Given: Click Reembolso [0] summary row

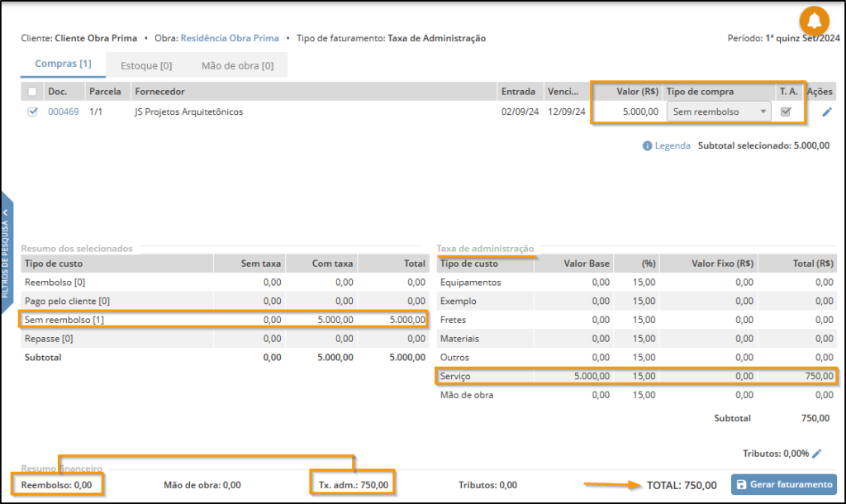Looking at the screenshot, I should coord(225,283).
